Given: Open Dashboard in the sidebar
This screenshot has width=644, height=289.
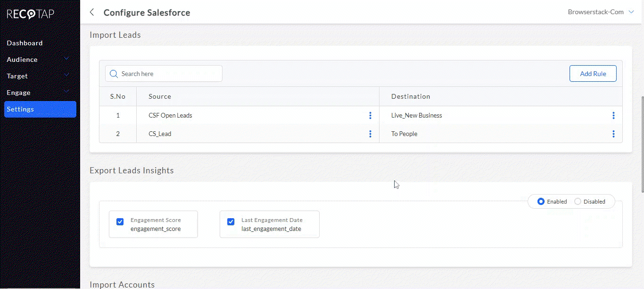Looking at the screenshot, I should pyautogui.click(x=25, y=43).
